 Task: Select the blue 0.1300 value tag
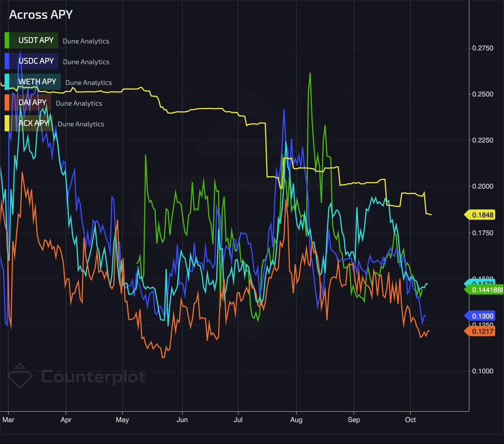tap(480, 316)
